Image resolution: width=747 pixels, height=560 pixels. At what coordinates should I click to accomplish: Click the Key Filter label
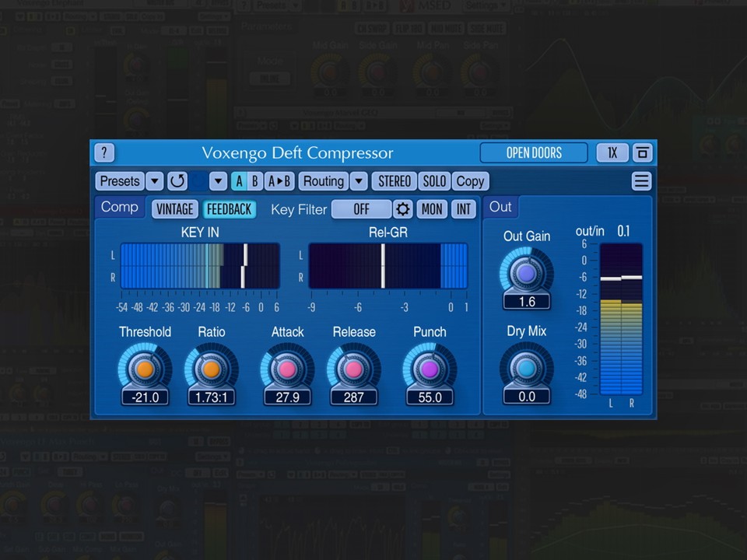pos(299,209)
